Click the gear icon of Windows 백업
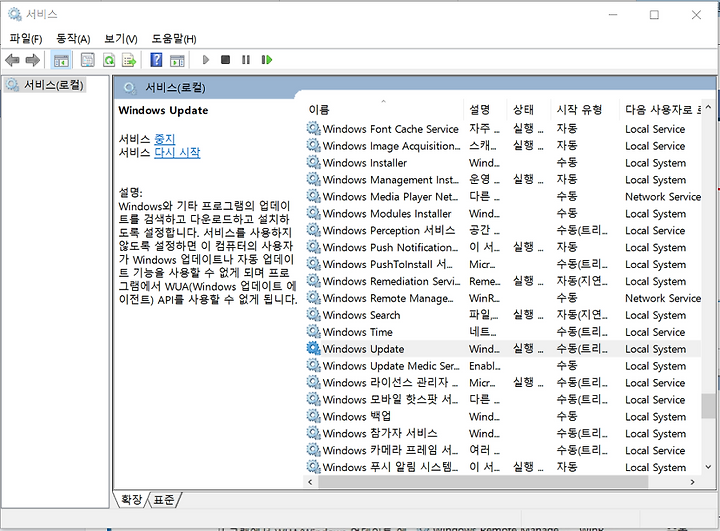This screenshot has width=720, height=531. [x=313, y=416]
